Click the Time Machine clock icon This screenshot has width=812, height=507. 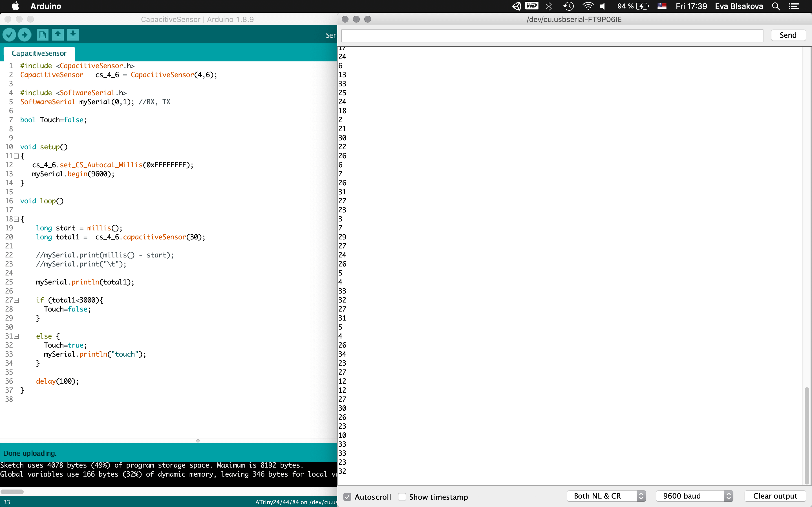568,6
